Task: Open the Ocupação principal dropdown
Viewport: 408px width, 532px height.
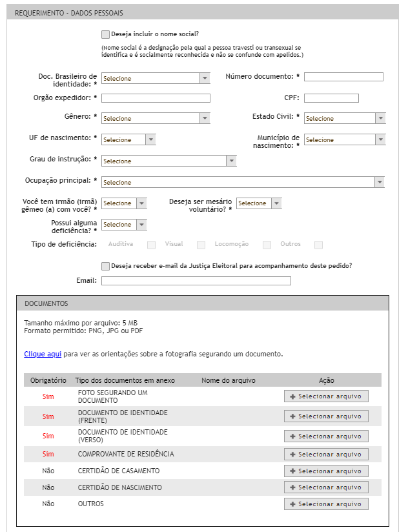Action: [x=243, y=182]
